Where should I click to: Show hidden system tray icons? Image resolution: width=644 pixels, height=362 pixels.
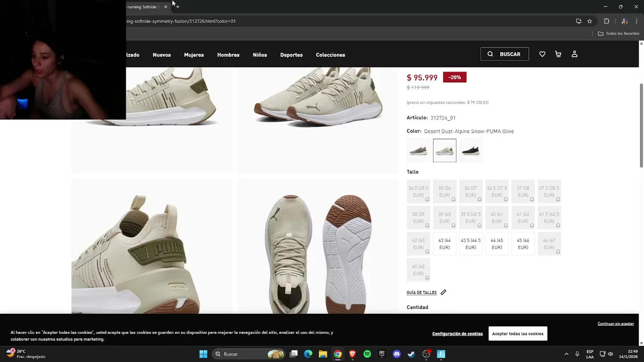click(566, 354)
